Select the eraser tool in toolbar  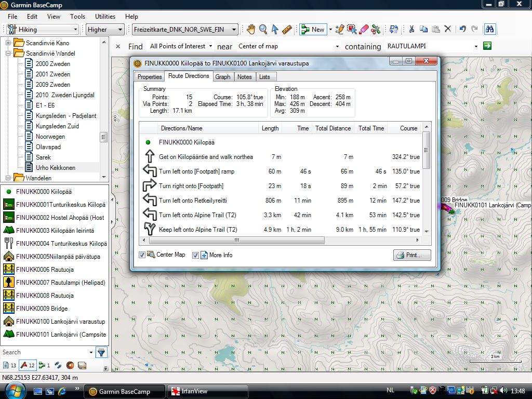coord(364,30)
